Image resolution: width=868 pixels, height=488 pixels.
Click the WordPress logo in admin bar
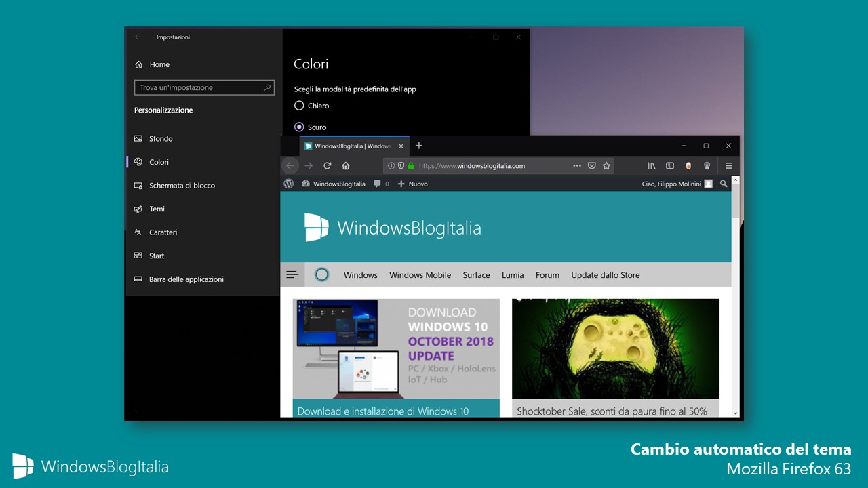tap(289, 184)
